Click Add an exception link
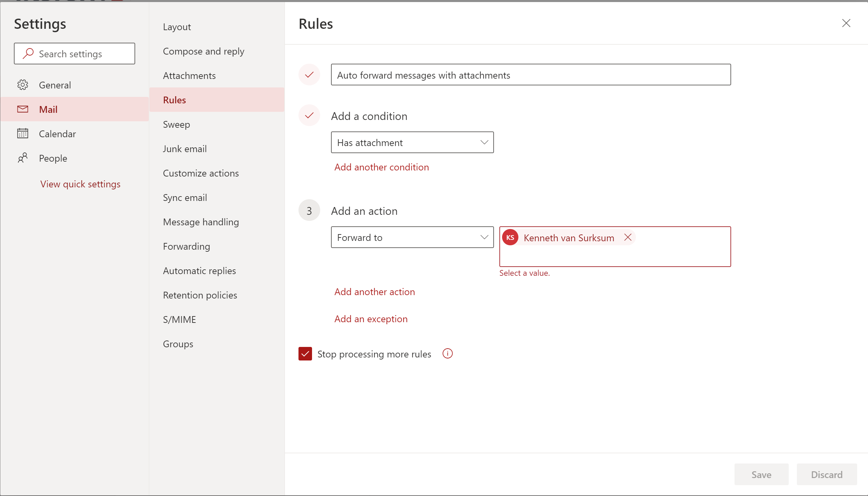868x496 pixels. [x=371, y=319]
